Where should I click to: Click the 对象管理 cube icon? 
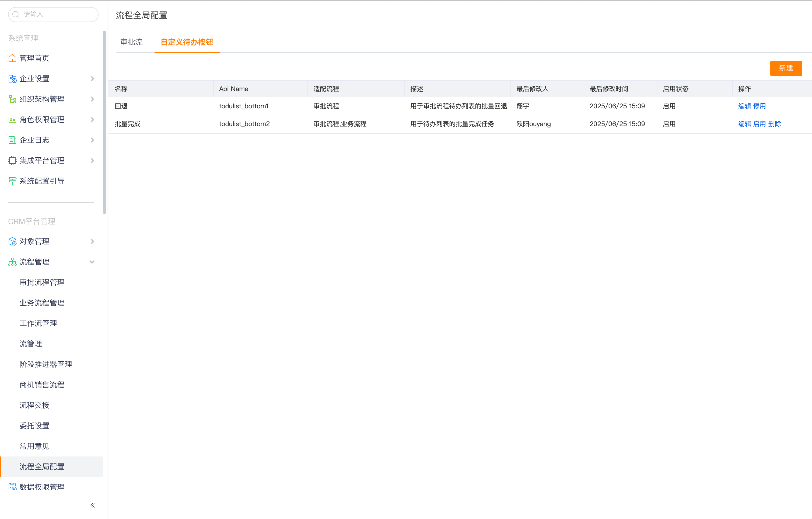12,242
